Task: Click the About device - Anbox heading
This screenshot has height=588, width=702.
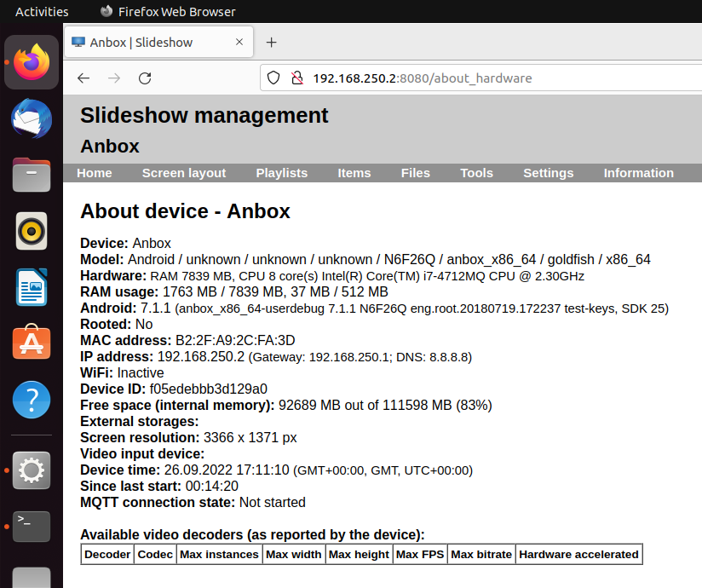Action: 185,211
